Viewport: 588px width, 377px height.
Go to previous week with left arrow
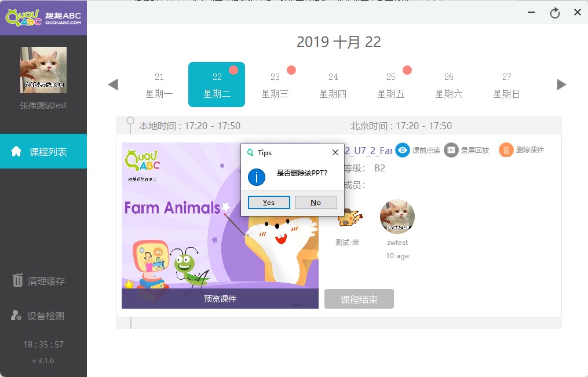coord(113,85)
